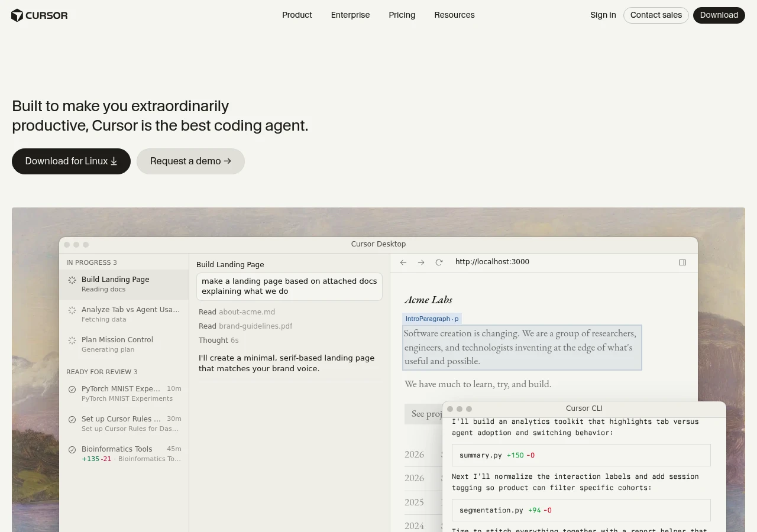Click the Sign in link
This screenshot has width=757, height=532.
(x=603, y=15)
